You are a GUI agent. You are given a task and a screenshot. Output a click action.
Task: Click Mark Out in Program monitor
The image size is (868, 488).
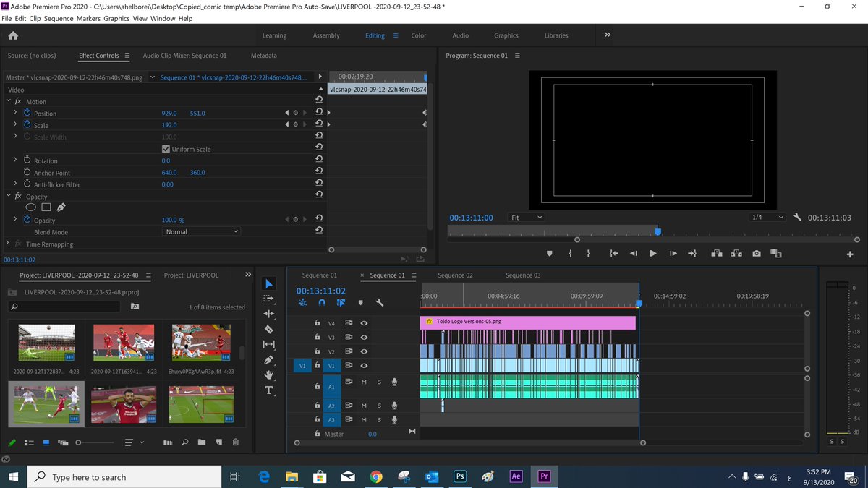[588, 253]
